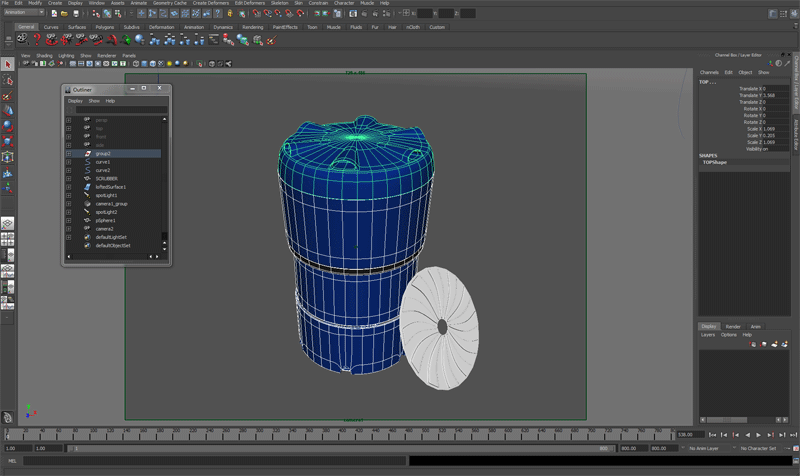Screen dimensions: 800x476
Task: Switch to the Rendering shelf tab
Action: (253, 27)
